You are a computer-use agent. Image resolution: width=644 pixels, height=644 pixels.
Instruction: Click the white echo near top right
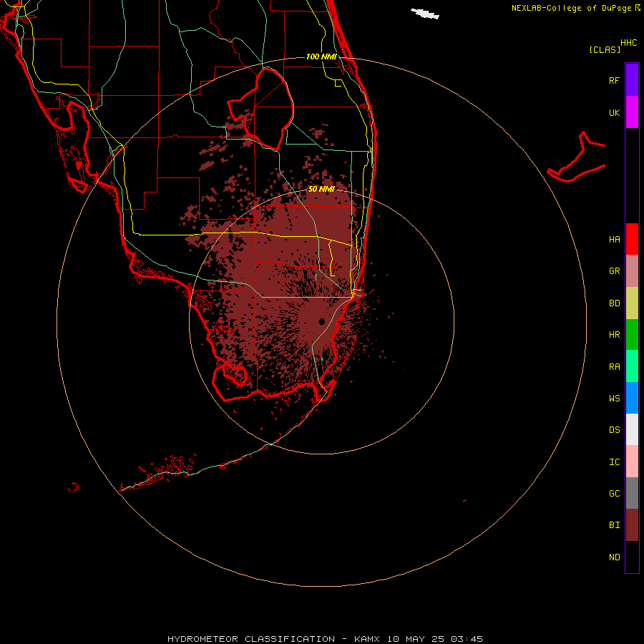point(426,14)
